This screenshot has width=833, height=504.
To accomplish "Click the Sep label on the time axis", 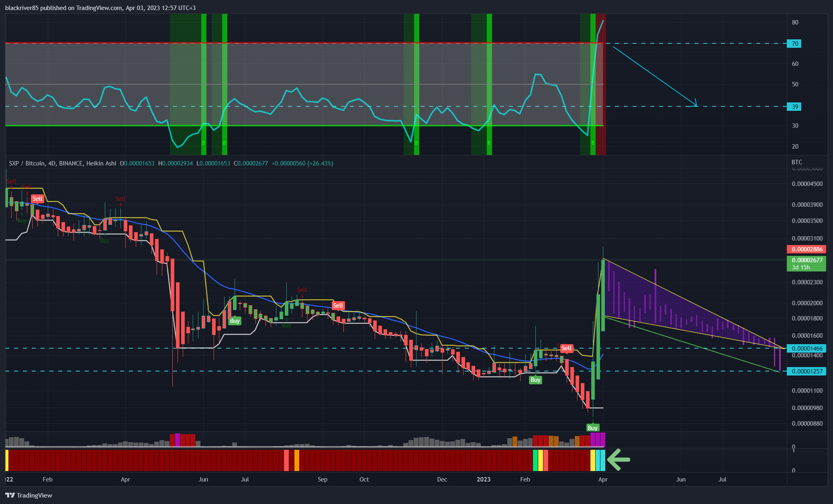I will pyautogui.click(x=323, y=480).
